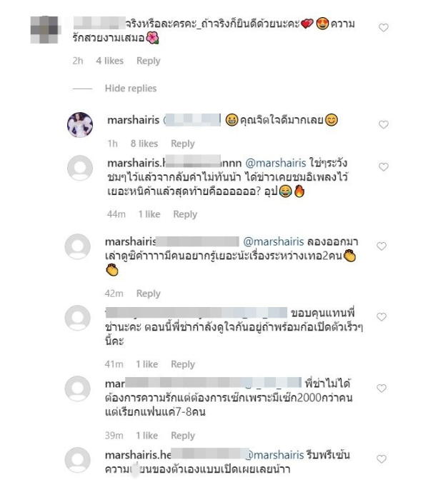This screenshot has height=482, width=448.
Task: Reply to the 44m comment
Action: [x=185, y=214]
